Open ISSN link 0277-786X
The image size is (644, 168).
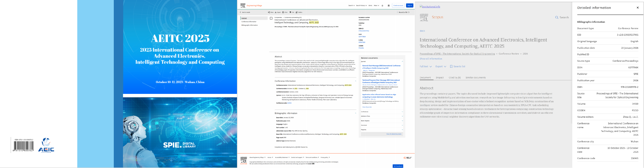[x=362, y=37]
